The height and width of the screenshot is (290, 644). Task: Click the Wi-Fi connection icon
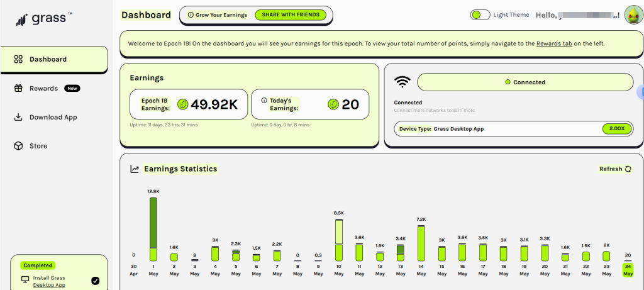[402, 82]
